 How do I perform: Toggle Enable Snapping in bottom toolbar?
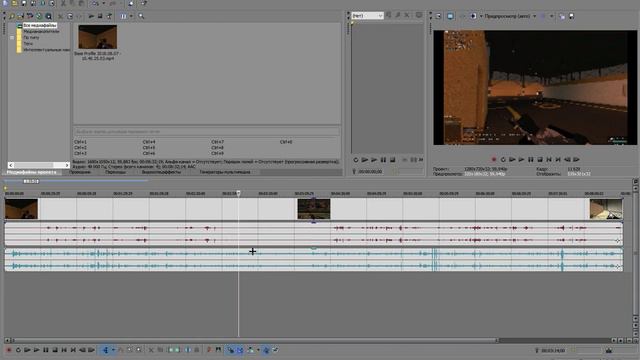click(x=231, y=350)
